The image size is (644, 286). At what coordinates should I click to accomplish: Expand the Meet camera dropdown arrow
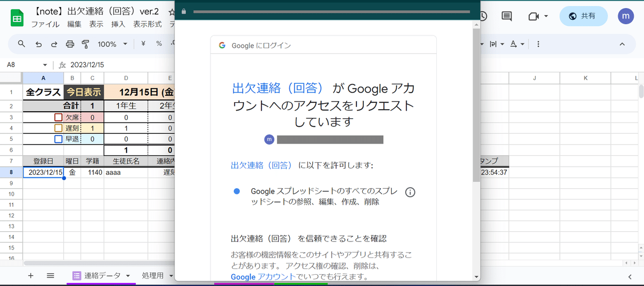coord(546,16)
